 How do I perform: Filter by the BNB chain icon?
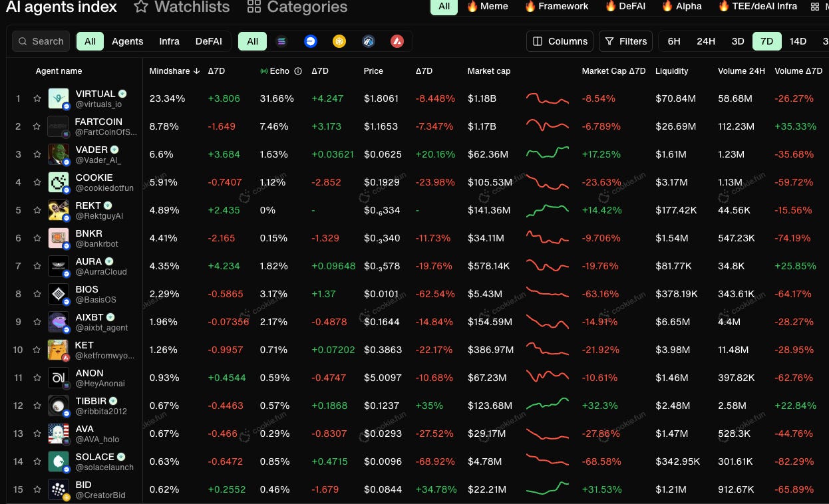tap(339, 41)
